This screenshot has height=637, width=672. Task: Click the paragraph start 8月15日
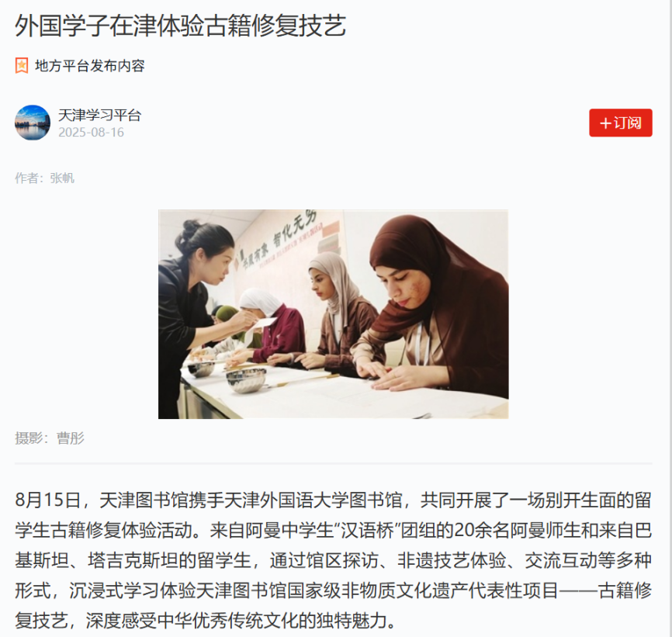pyautogui.click(x=48, y=500)
